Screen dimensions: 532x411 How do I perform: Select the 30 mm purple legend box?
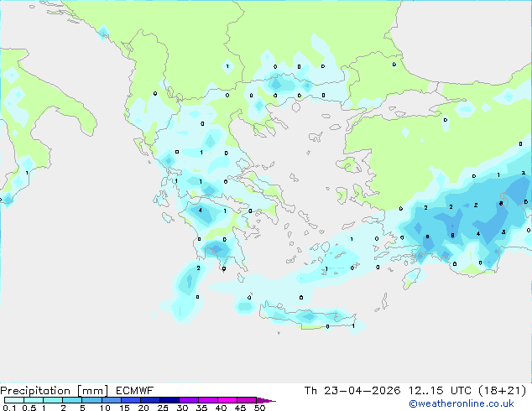[x=188, y=400]
